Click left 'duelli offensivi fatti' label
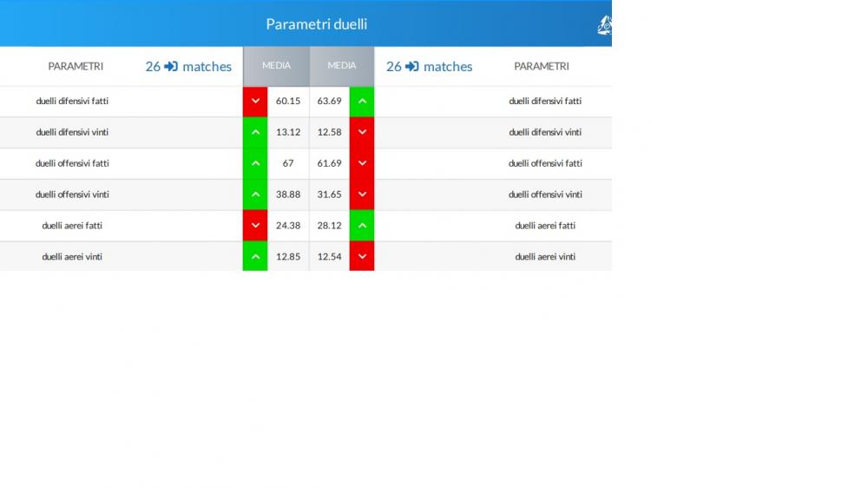868x488 pixels. coord(72,163)
